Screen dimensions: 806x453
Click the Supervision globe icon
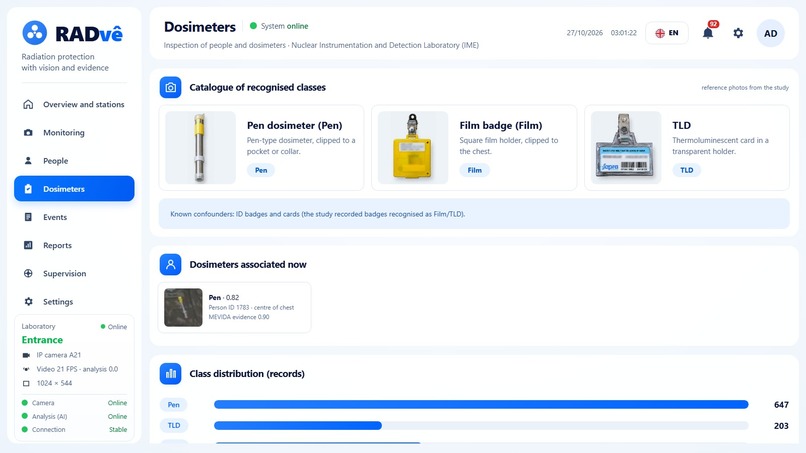tap(28, 274)
